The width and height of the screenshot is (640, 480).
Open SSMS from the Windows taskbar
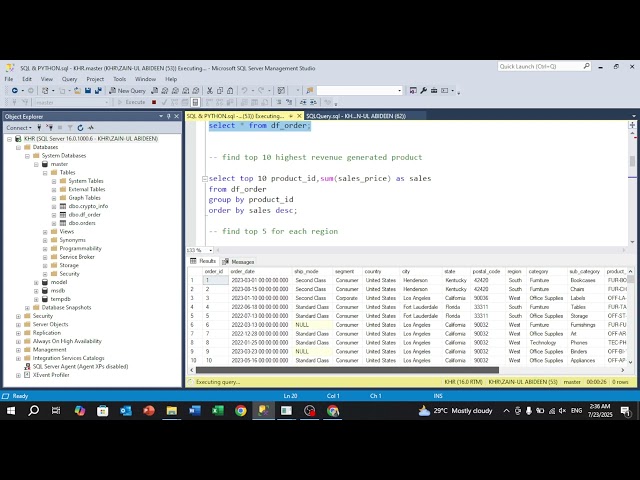pos(263,411)
